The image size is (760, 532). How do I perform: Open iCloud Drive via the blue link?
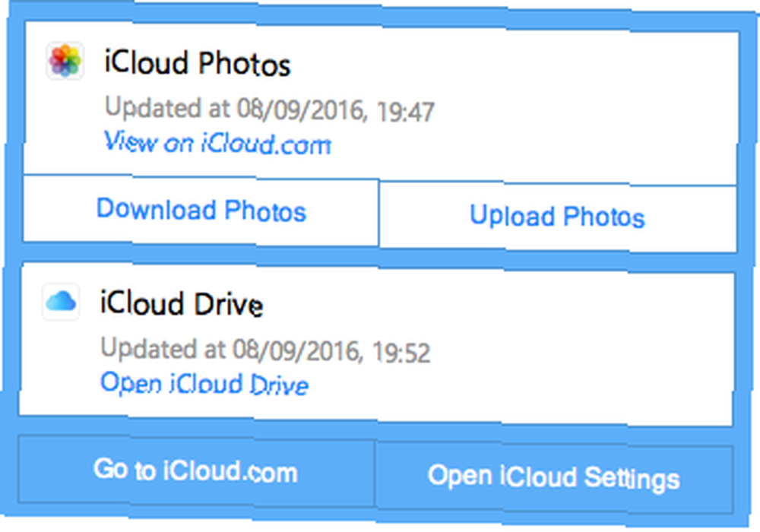click(204, 384)
